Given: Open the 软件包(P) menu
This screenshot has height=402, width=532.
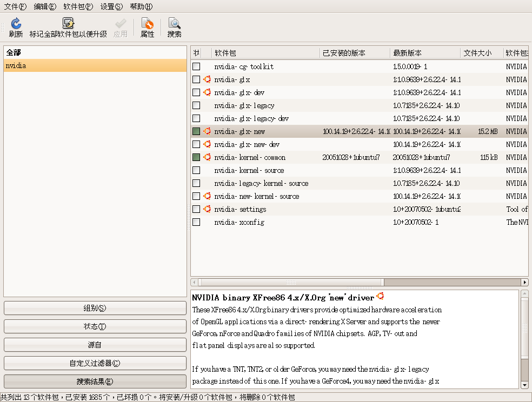Looking at the screenshot, I should coord(78,6).
